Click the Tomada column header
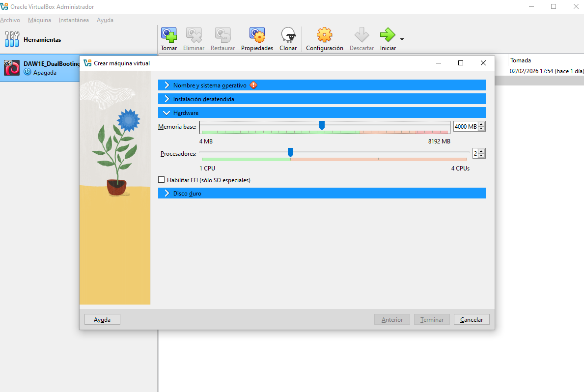 [x=521, y=60]
